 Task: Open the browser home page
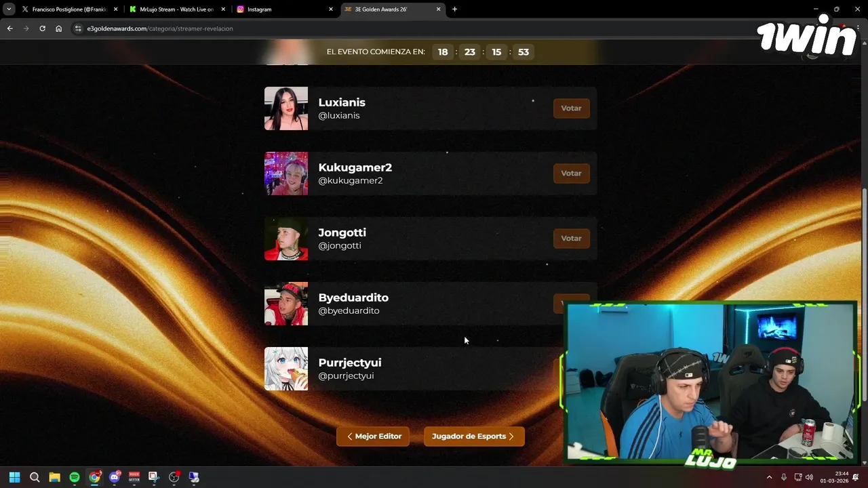(58, 28)
